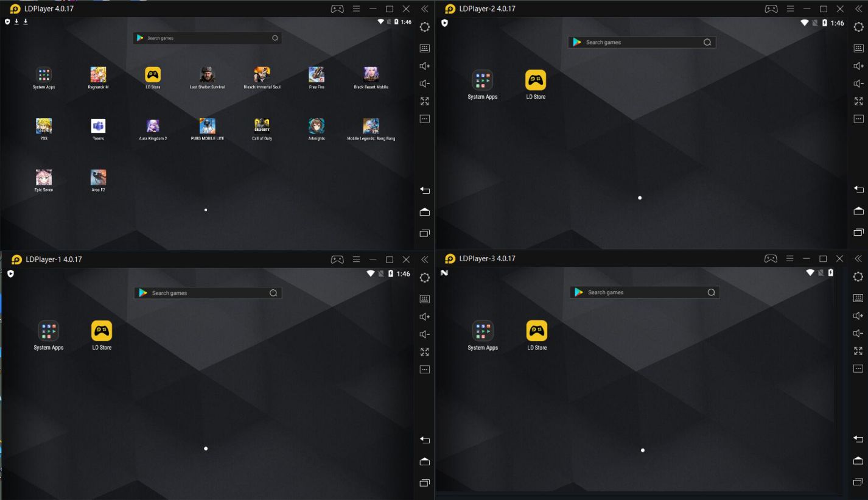Click Google Play icon in LDPlayer-2 search bar
Image resolution: width=868 pixels, height=500 pixels.
577,42
